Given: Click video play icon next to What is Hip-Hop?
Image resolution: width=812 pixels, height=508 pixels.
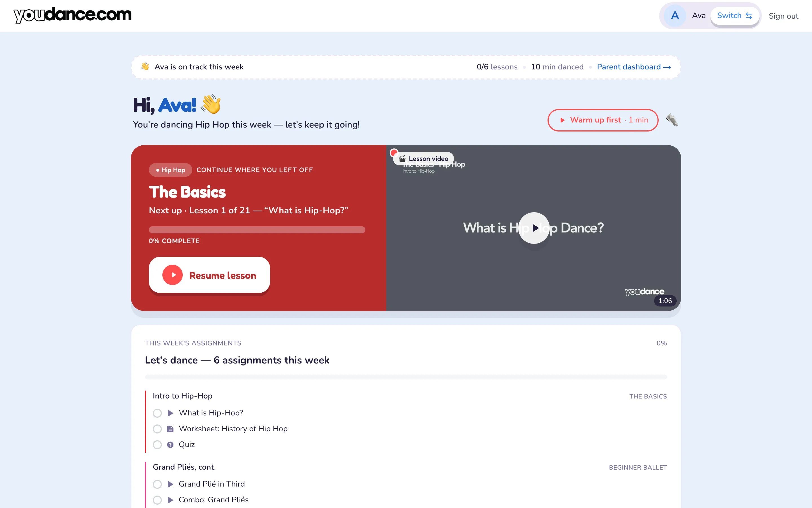Looking at the screenshot, I should (171, 413).
